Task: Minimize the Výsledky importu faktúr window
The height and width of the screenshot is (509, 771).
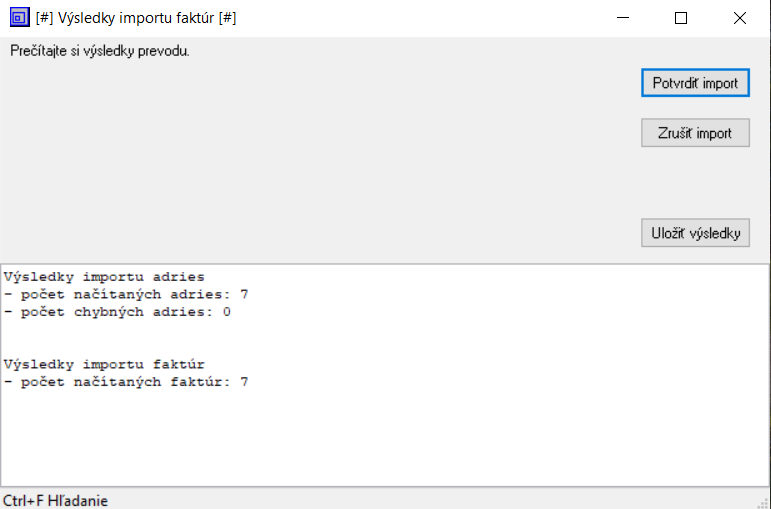Action: 623,18
